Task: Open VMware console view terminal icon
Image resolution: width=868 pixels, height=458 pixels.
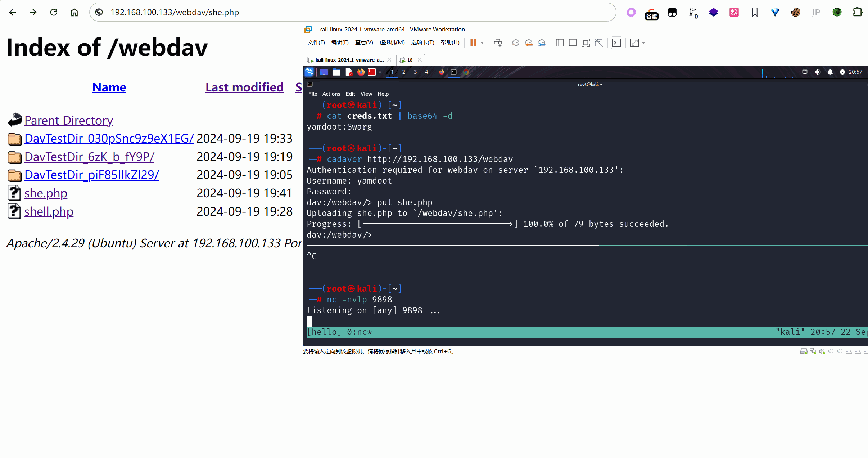Action: (616, 43)
